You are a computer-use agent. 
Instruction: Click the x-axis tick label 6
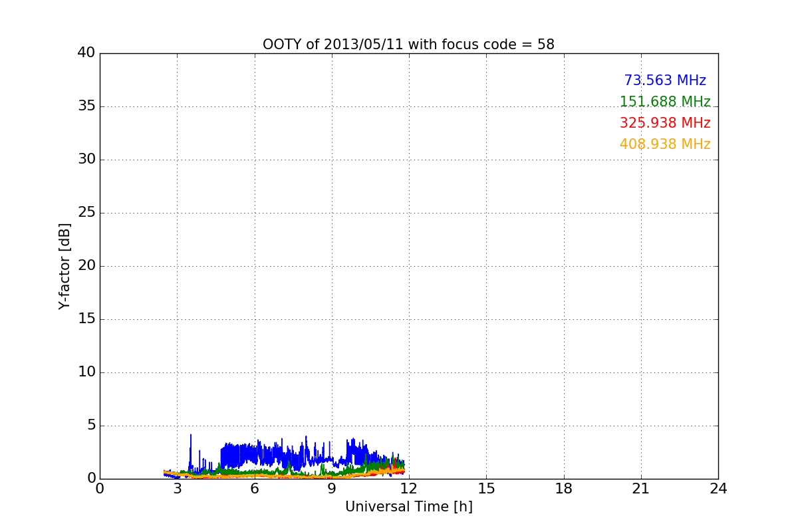click(254, 488)
